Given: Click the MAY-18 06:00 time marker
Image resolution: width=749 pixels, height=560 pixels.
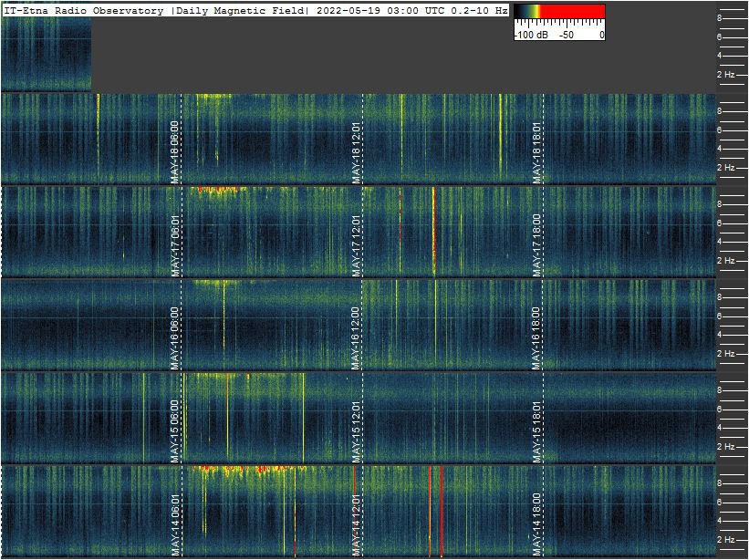Looking at the screenshot, I should (x=174, y=152).
